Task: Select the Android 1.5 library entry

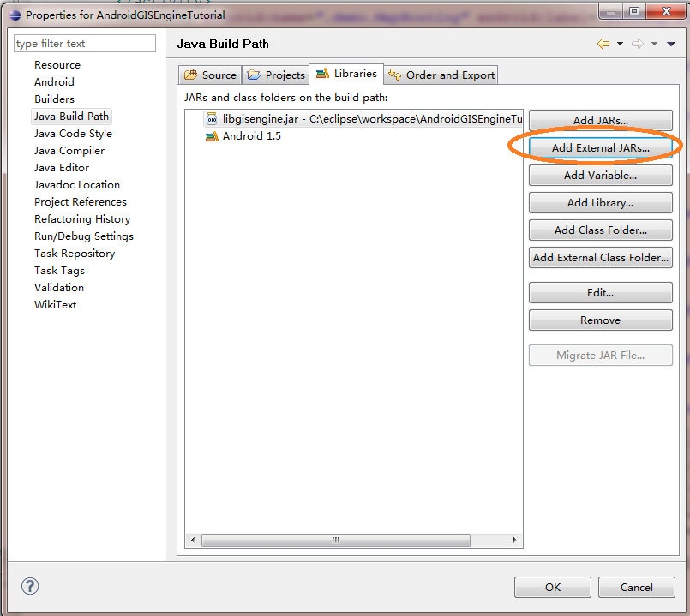Action: coord(243,136)
